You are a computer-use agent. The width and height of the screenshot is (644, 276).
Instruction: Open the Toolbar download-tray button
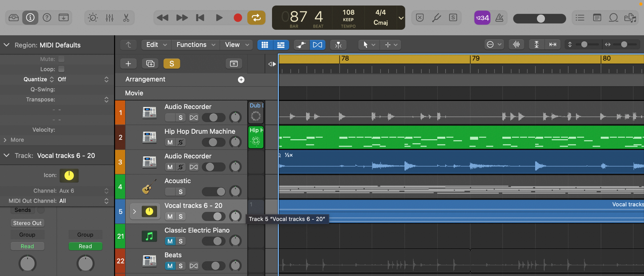coord(63,17)
